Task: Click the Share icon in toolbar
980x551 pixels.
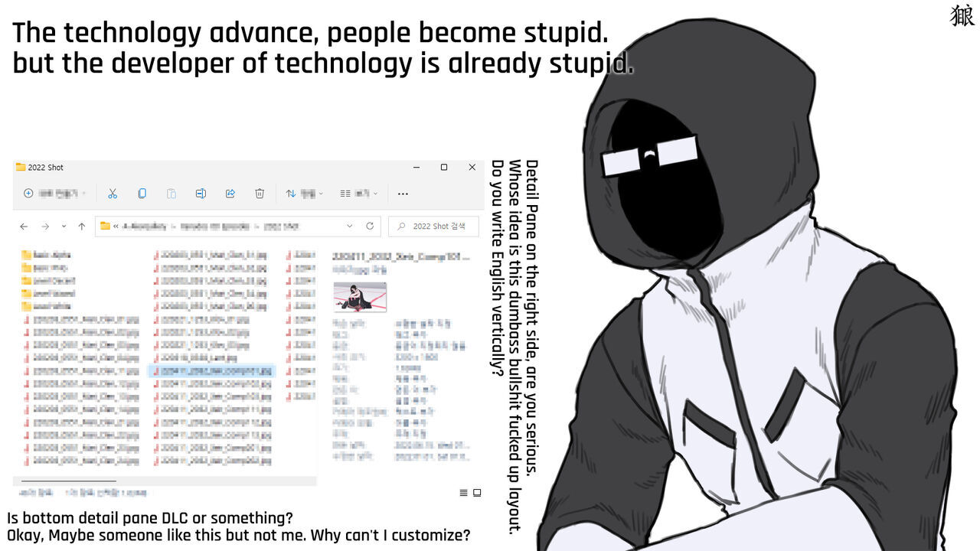Action: [x=230, y=194]
